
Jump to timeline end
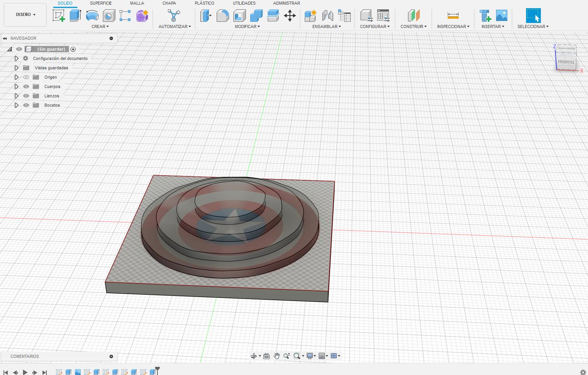pos(44,372)
